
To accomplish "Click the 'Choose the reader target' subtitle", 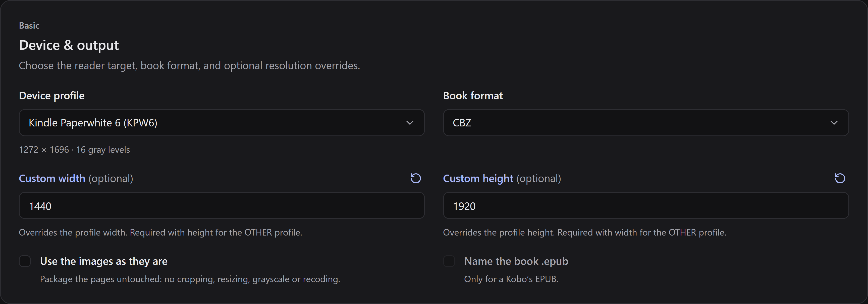I will click(x=189, y=66).
